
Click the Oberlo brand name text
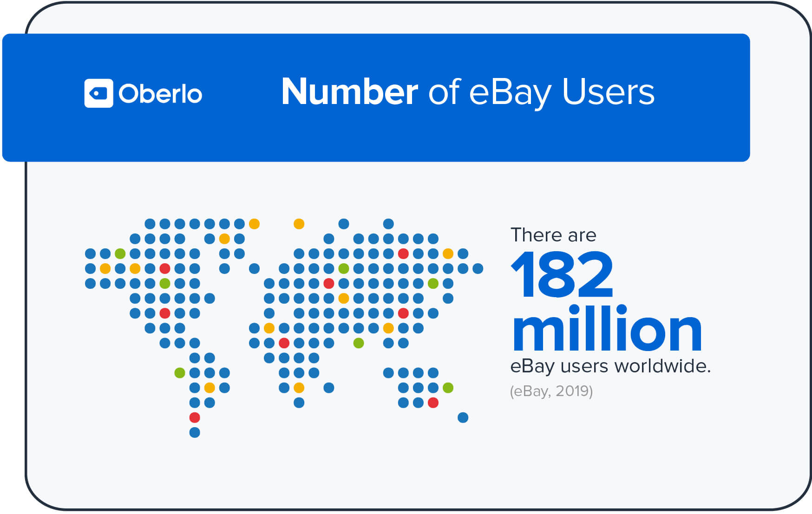click(160, 93)
